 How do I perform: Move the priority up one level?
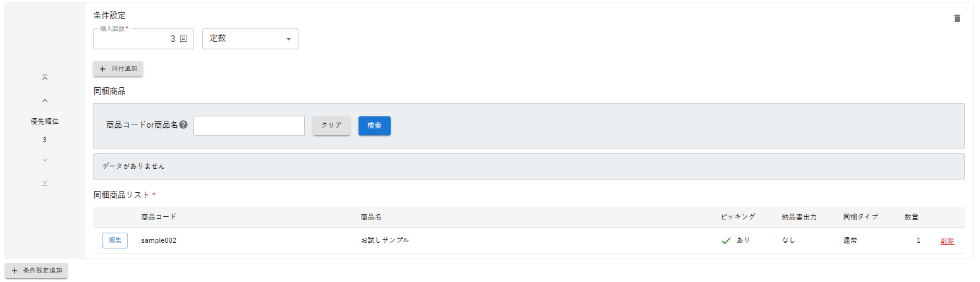45,100
